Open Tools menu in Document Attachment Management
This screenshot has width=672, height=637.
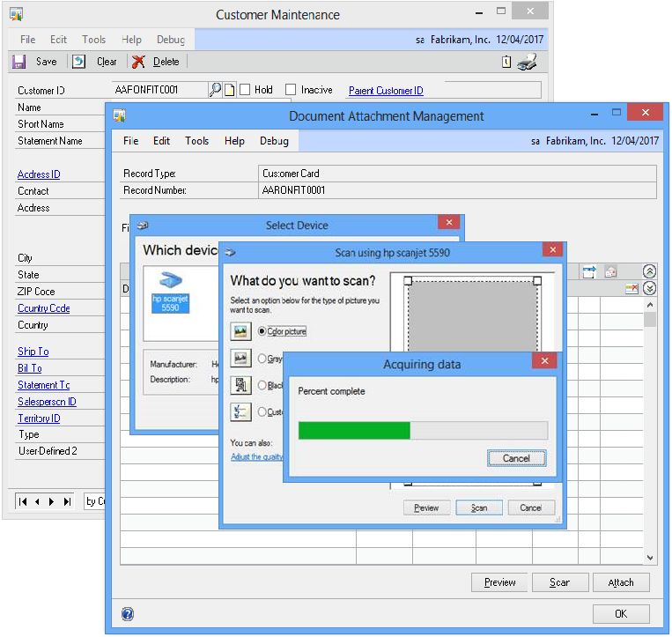point(196,141)
